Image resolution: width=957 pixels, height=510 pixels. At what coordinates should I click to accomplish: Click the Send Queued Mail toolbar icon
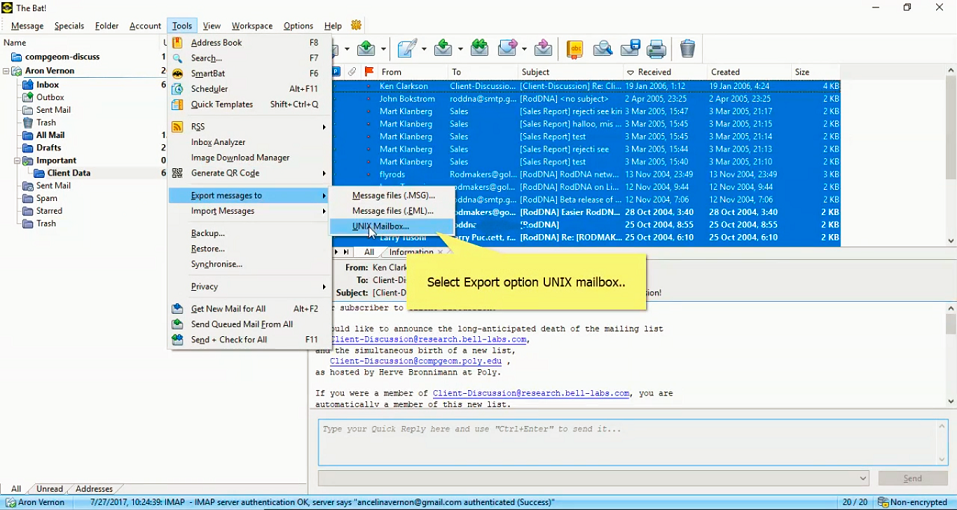coord(366,48)
